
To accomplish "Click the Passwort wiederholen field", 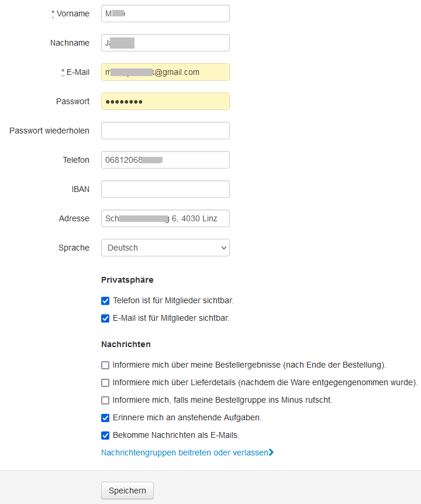I will [165, 131].
